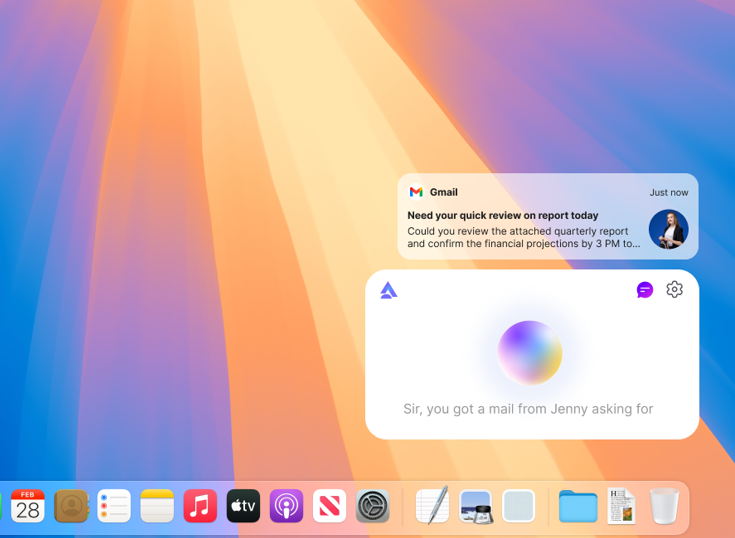This screenshot has width=735, height=538.
Task: Open Reminders in the dock
Action: tap(114, 506)
